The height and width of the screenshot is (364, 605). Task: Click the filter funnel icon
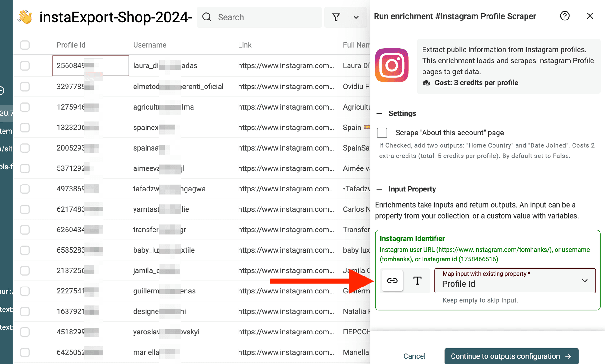[x=336, y=17]
